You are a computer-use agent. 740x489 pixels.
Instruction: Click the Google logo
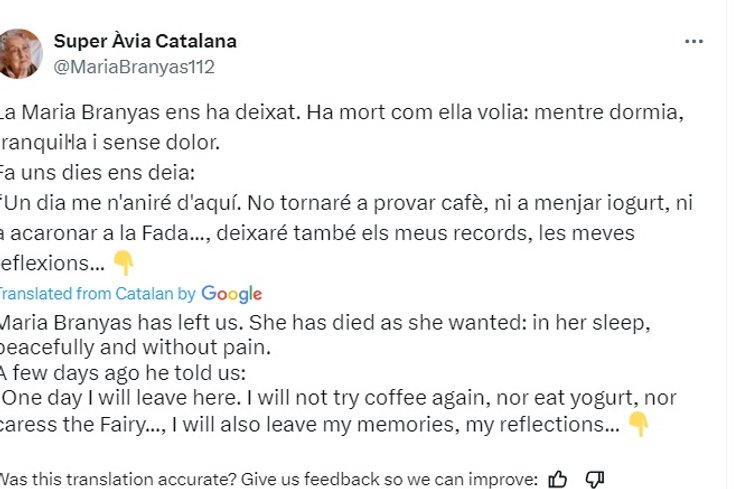231,294
